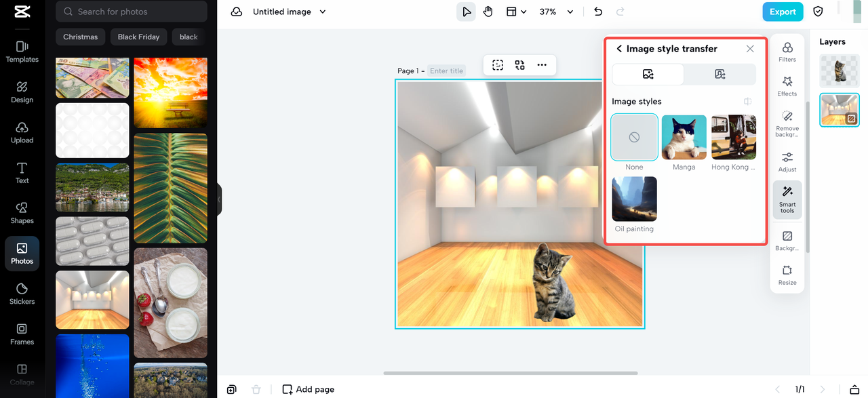Click the Search for photos field
This screenshot has width=868, height=398.
[x=132, y=12]
